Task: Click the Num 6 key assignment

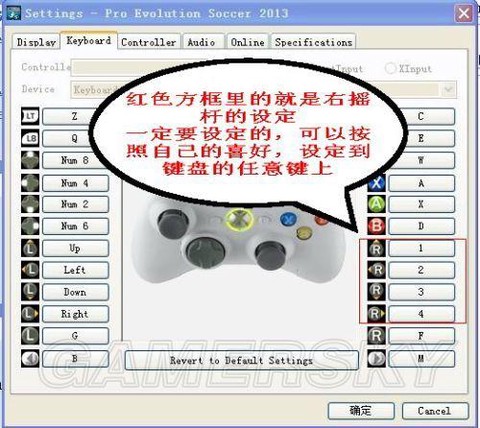Action: pos(75,226)
